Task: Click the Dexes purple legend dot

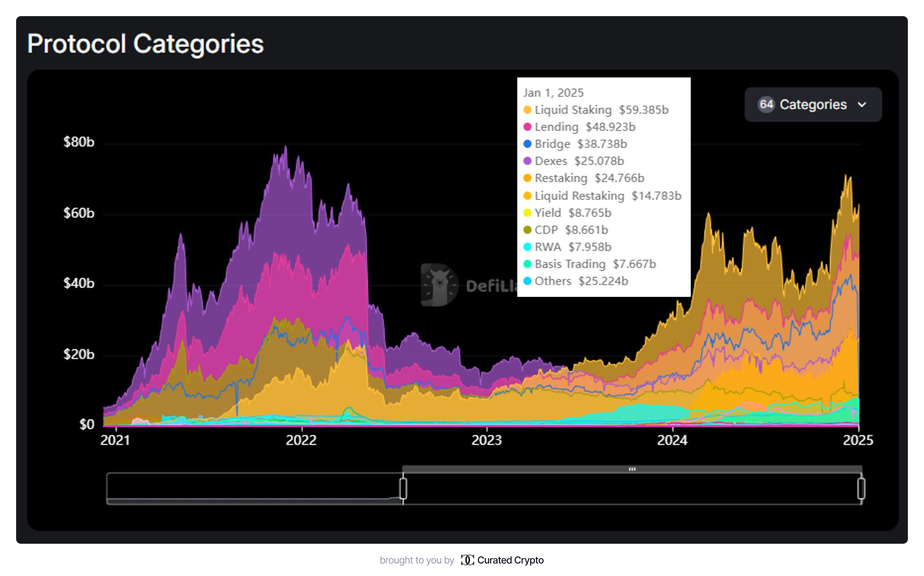Action: tap(527, 161)
